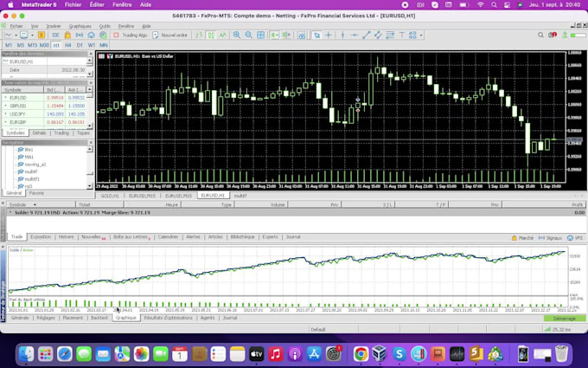Select the text label tool
This screenshot has width=588, height=368.
(x=401, y=35)
